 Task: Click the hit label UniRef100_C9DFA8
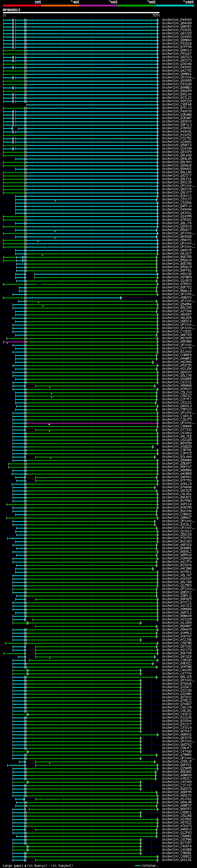pos(177,104)
